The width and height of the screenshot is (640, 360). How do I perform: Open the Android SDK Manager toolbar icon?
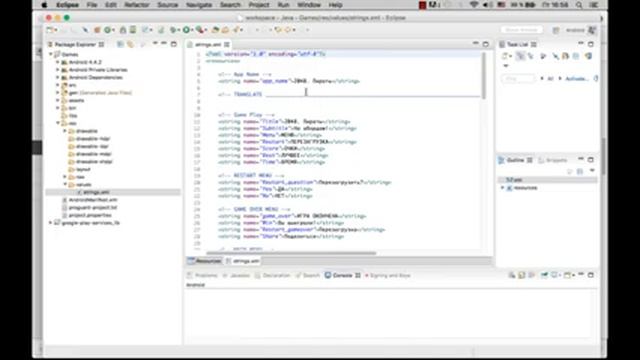(123, 30)
